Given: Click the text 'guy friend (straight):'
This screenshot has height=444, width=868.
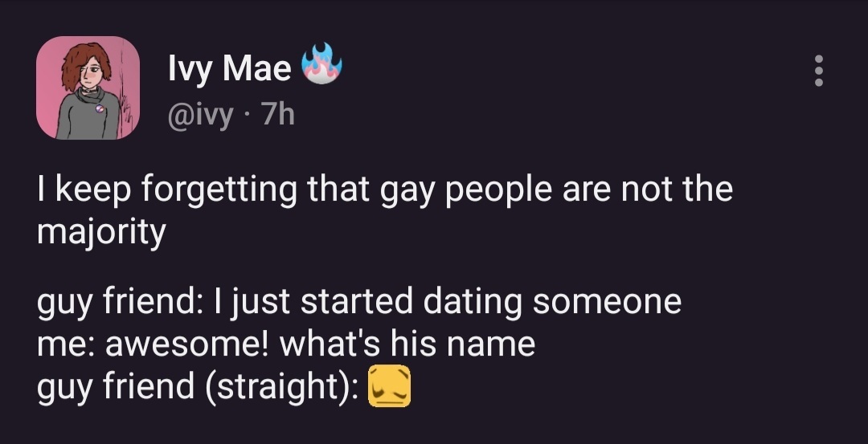Looking at the screenshot, I should 198,386.
